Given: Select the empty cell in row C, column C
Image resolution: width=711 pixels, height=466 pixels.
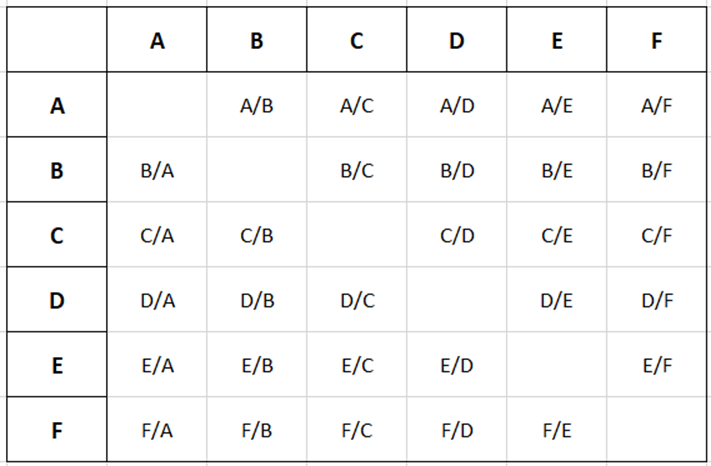Looking at the screenshot, I should click(x=357, y=235).
